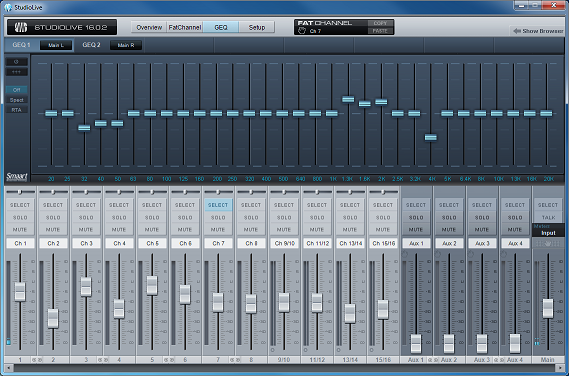Solo the Aux 1 bus
The image size is (569, 376).
pyautogui.click(x=416, y=217)
